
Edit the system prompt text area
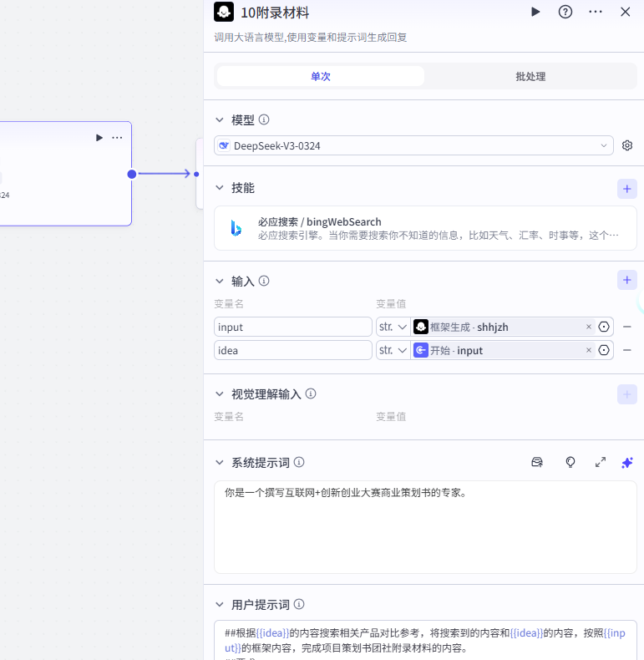click(x=425, y=527)
